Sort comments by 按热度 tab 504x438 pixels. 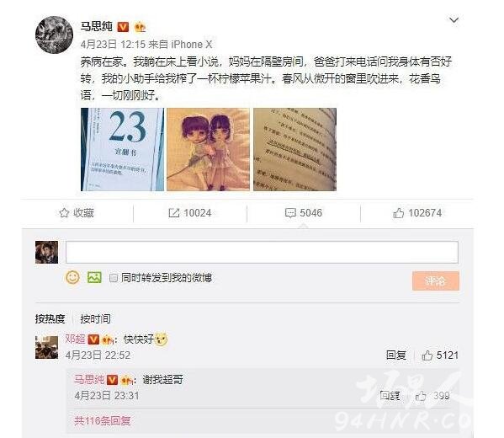click(x=50, y=319)
